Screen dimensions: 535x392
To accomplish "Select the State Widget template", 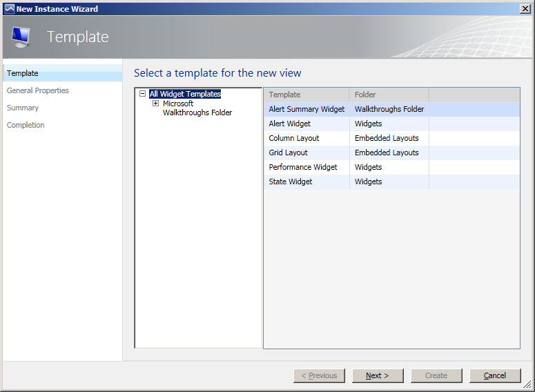I will [391, 182].
